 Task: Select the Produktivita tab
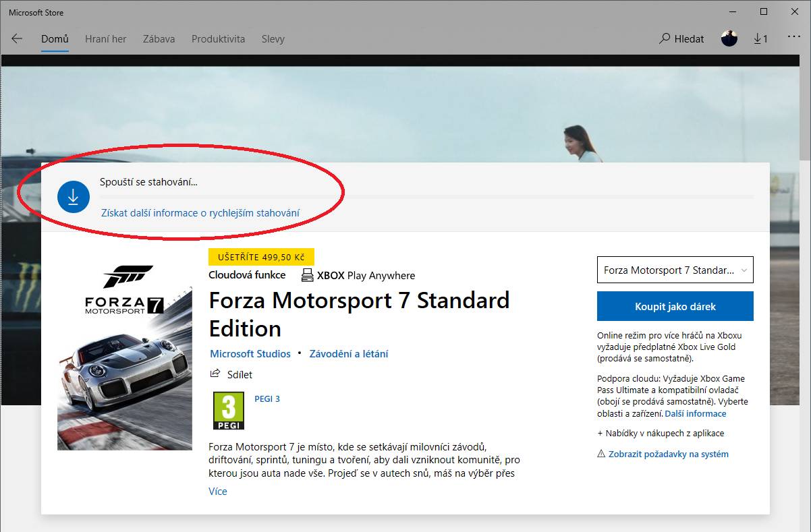[x=219, y=38]
